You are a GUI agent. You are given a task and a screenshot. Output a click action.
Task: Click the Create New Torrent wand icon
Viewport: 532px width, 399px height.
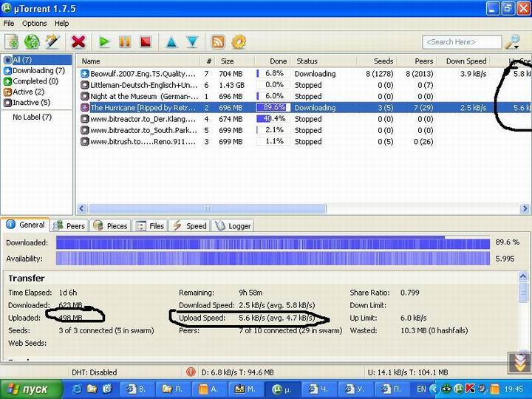click(x=52, y=42)
